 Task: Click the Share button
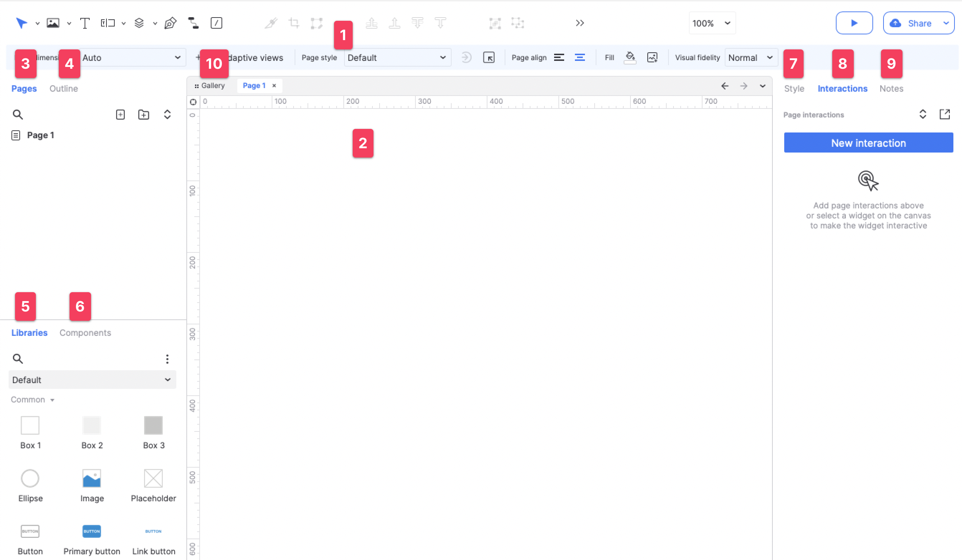(919, 23)
